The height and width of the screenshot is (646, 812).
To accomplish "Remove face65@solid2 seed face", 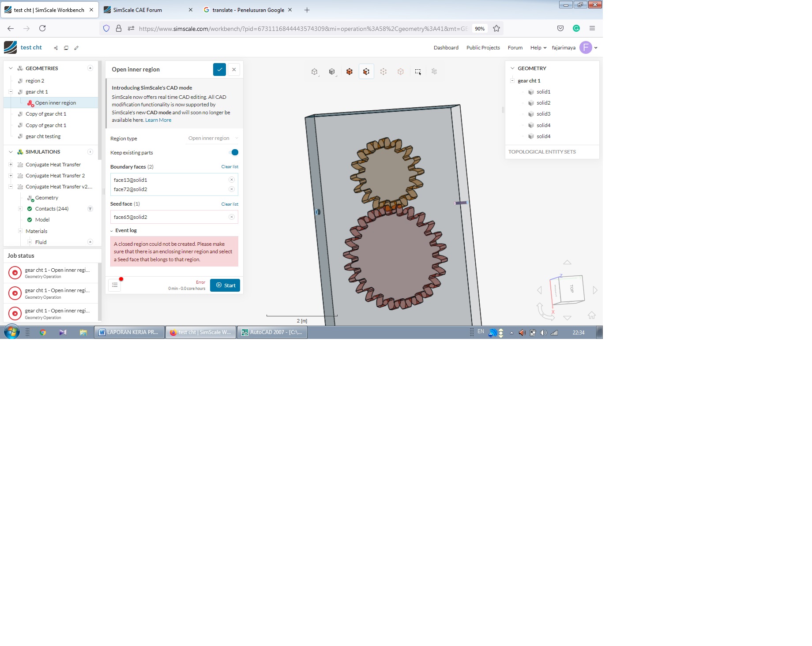I will point(231,217).
